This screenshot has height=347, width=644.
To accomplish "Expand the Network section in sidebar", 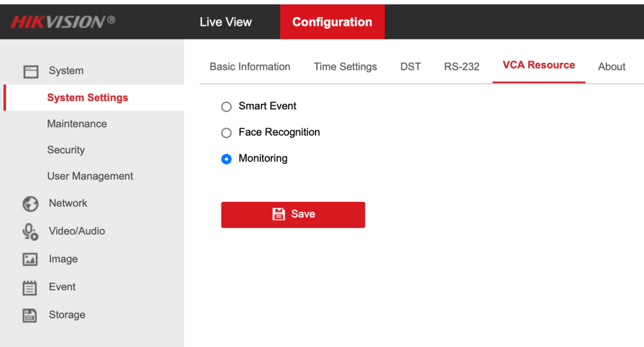I will click(68, 203).
